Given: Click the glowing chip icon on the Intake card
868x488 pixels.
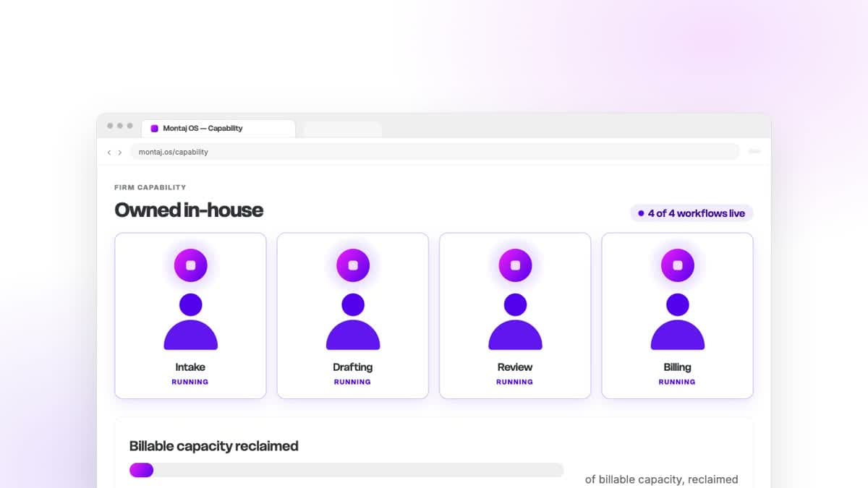Looking at the screenshot, I should [x=191, y=265].
